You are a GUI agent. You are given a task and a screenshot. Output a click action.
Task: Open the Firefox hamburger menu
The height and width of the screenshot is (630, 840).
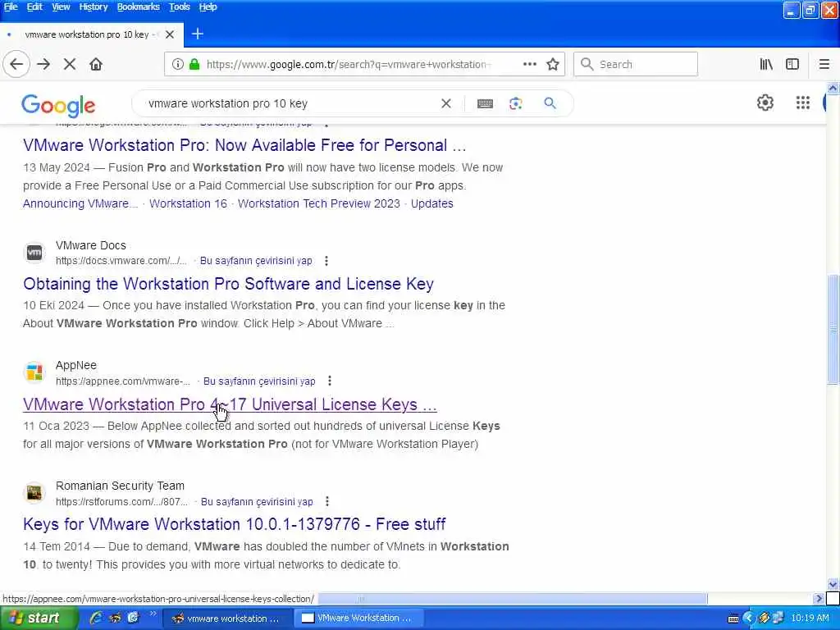click(x=824, y=64)
